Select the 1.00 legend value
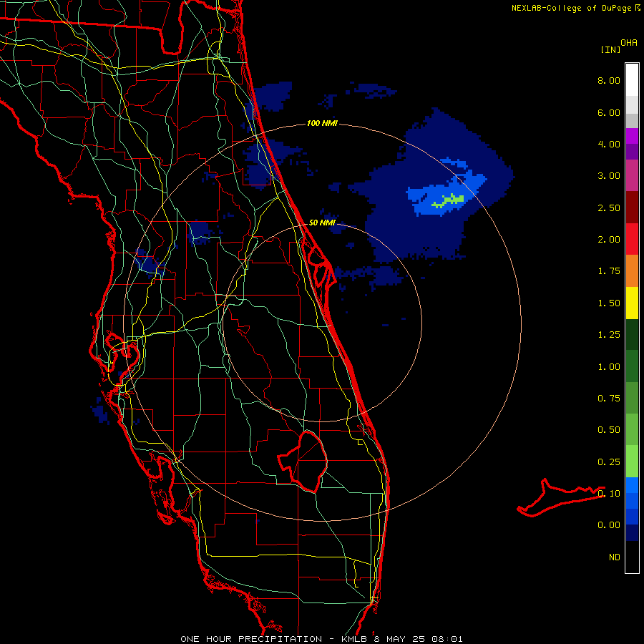Image resolution: width=644 pixels, height=644 pixels. point(609,367)
